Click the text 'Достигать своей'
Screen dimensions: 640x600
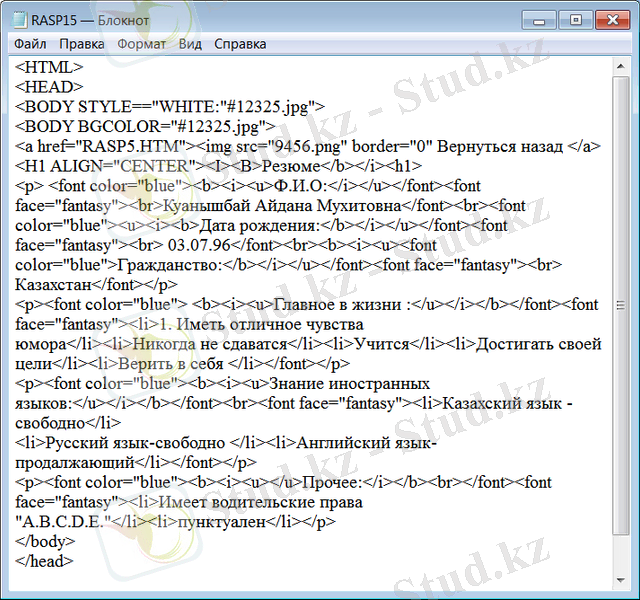539,344
